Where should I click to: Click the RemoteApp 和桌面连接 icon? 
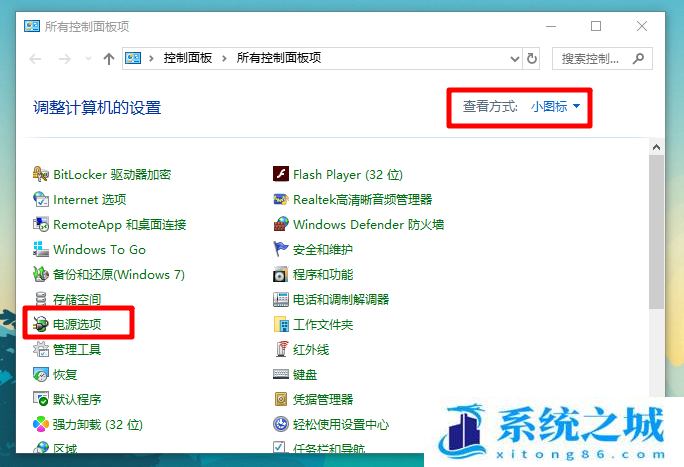coord(41,225)
